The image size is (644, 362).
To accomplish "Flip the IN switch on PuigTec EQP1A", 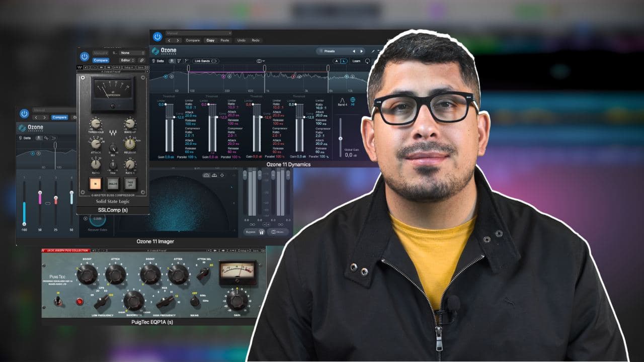I will pyautogui.click(x=58, y=301).
